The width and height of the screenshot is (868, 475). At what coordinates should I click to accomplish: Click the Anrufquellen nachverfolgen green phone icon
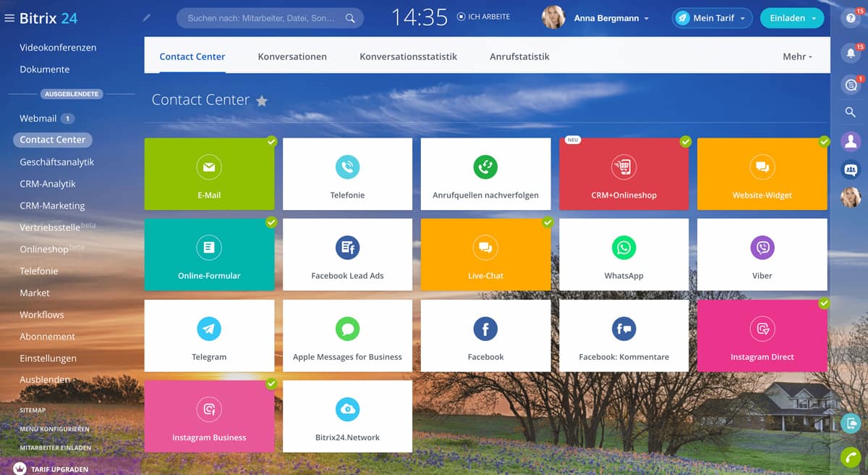tap(485, 167)
